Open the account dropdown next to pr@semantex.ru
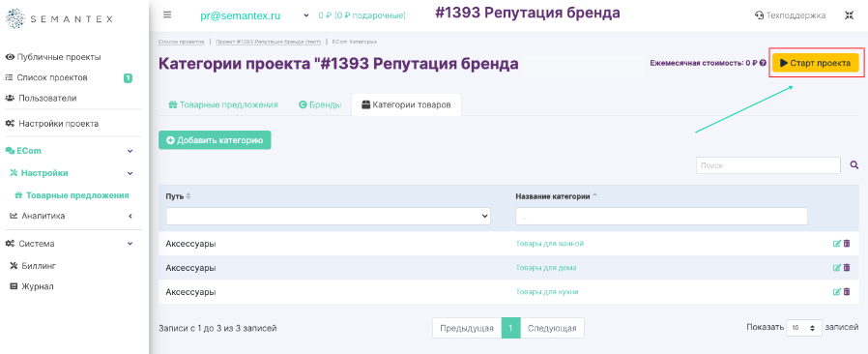Screen dimensions: 868x354 click(306, 16)
